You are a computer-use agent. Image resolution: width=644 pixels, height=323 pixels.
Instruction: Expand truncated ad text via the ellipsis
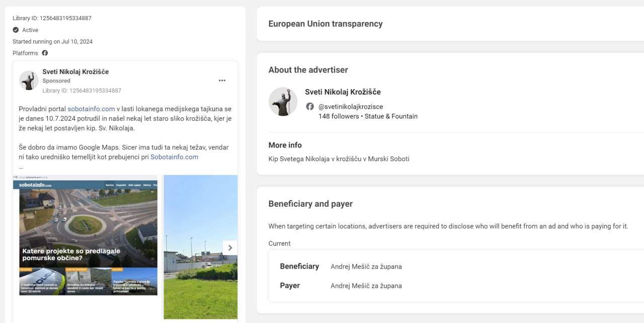[x=21, y=167]
